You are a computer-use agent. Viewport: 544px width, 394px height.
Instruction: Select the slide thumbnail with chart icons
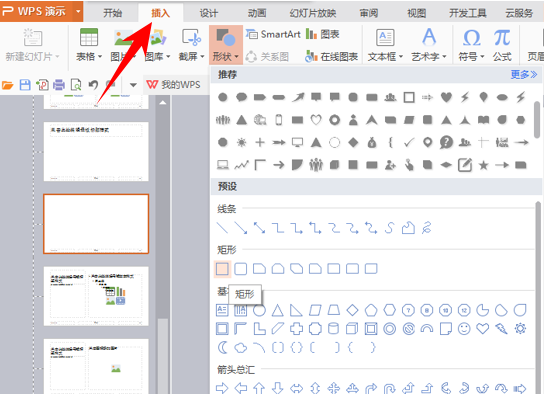tap(96, 296)
